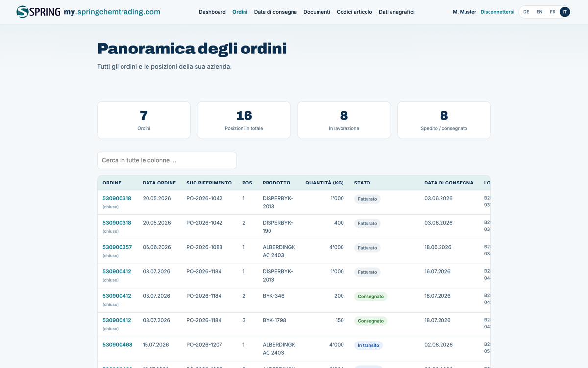Sort by the PRODOTTO column header
Image resolution: width=588 pixels, height=368 pixels.
point(276,183)
